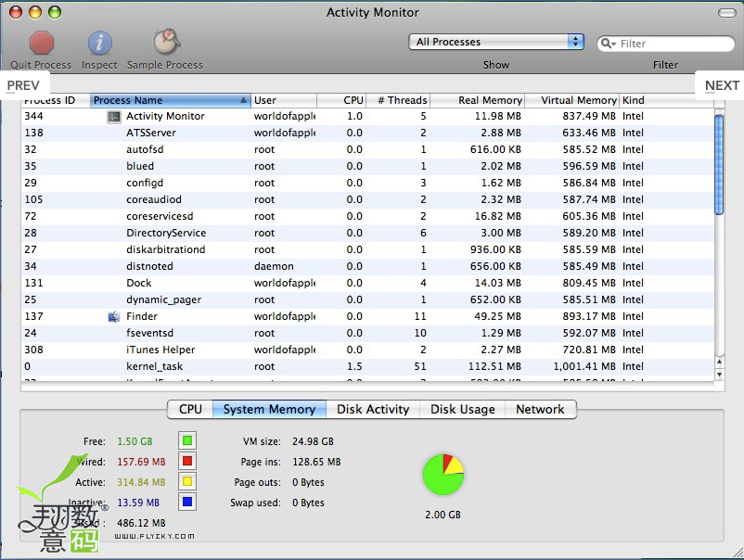The image size is (744, 560).
Task: Select the blued process row
Action: [x=367, y=166]
